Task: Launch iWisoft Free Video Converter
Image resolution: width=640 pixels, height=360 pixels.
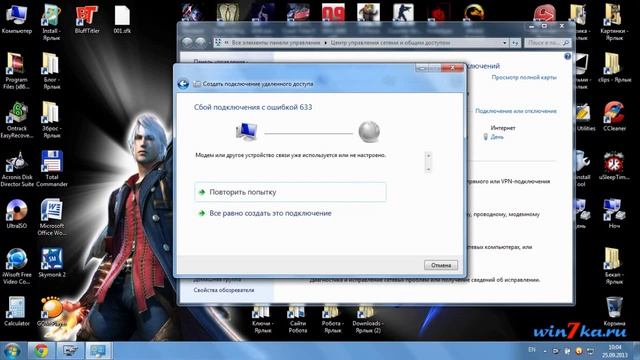Action: pyautogui.click(x=16, y=266)
